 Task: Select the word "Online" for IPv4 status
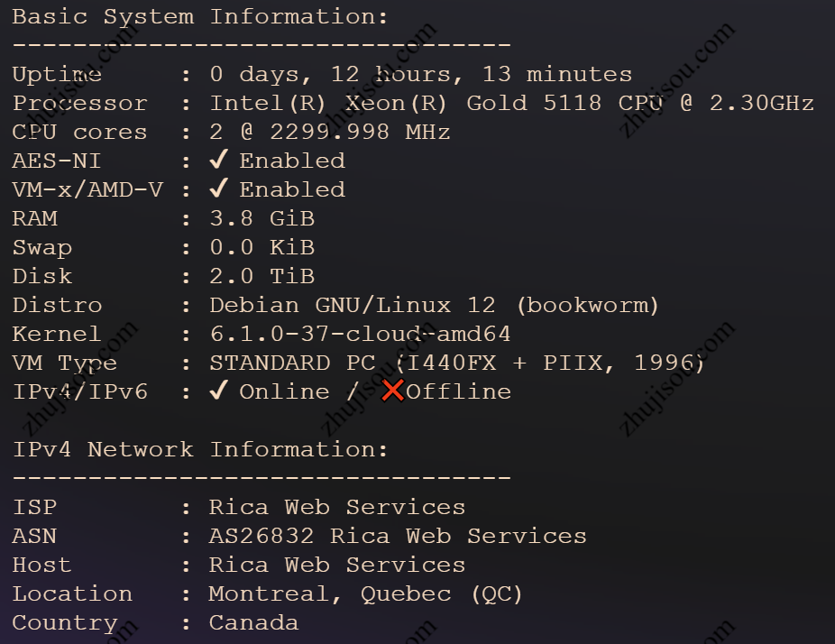coord(285,392)
